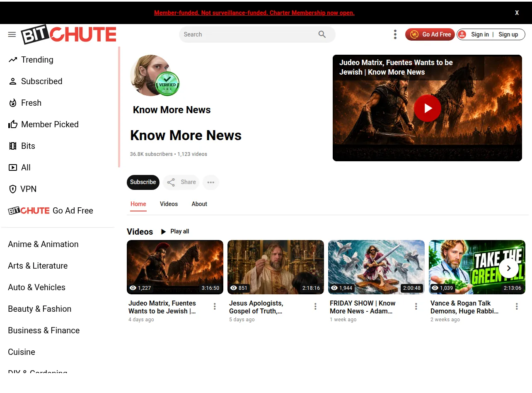Screen dimensions: 532x393
Task: Show next videos with carousel arrow
Action: click(509, 268)
